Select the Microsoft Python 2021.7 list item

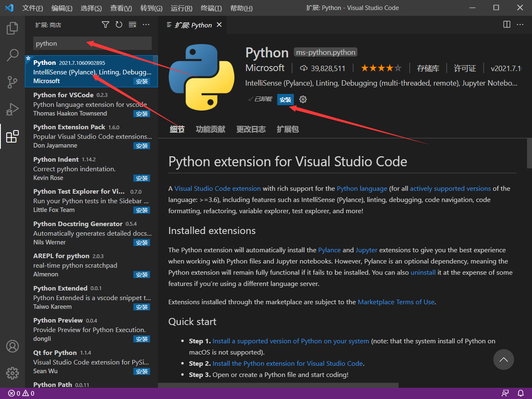click(91, 71)
